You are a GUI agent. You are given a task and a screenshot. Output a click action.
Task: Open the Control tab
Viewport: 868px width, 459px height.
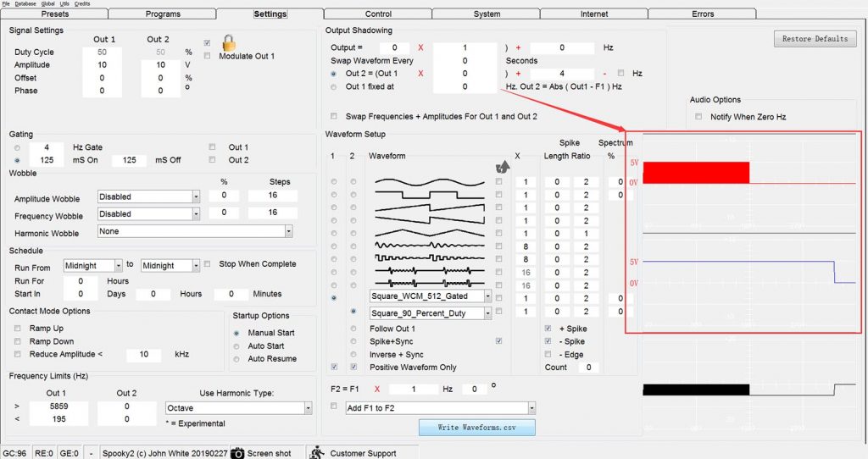coord(378,14)
